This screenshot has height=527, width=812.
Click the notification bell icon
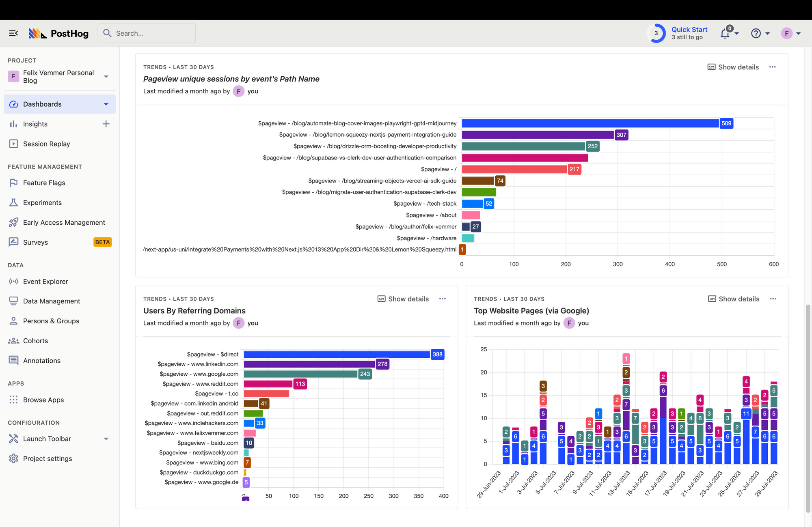[x=725, y=33]
